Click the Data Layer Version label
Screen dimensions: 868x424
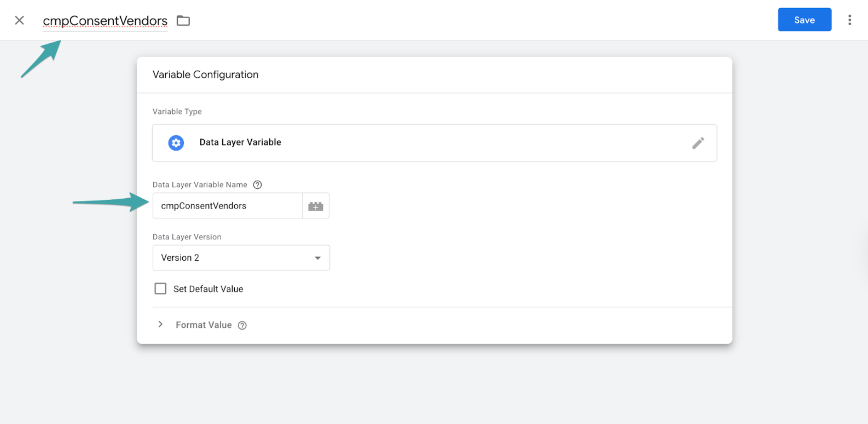[x=187, y=237]
